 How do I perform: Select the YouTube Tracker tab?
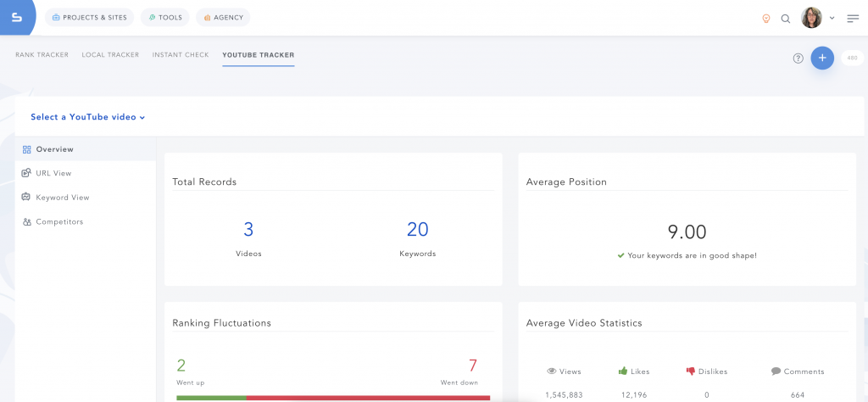click(259, 55)
